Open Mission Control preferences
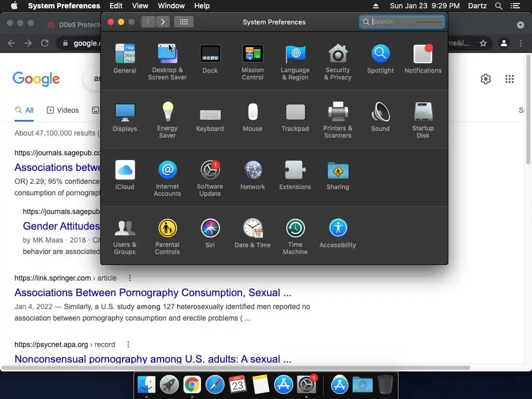 (x=252, y=62)
